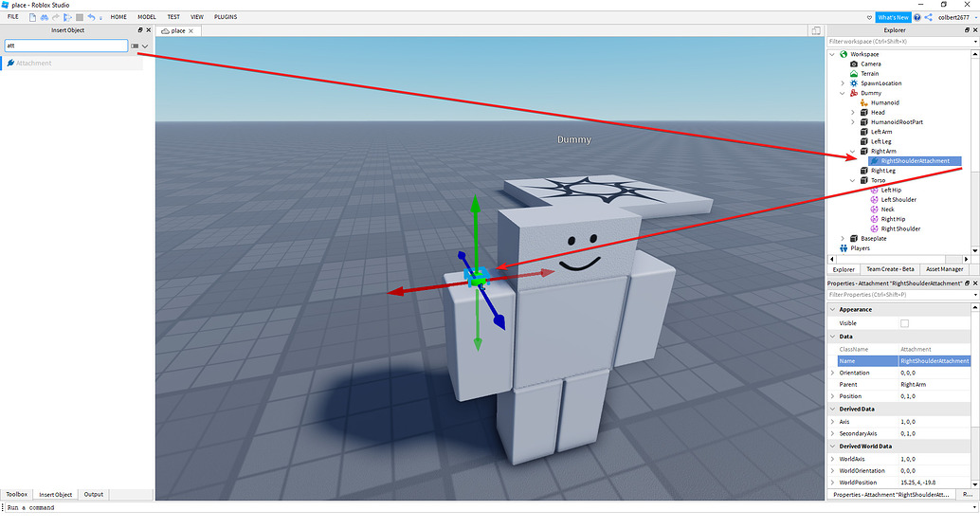The image size is (980, 529).
Task: Select Humanoid in the Explorer
Action: tap(885, 102)
